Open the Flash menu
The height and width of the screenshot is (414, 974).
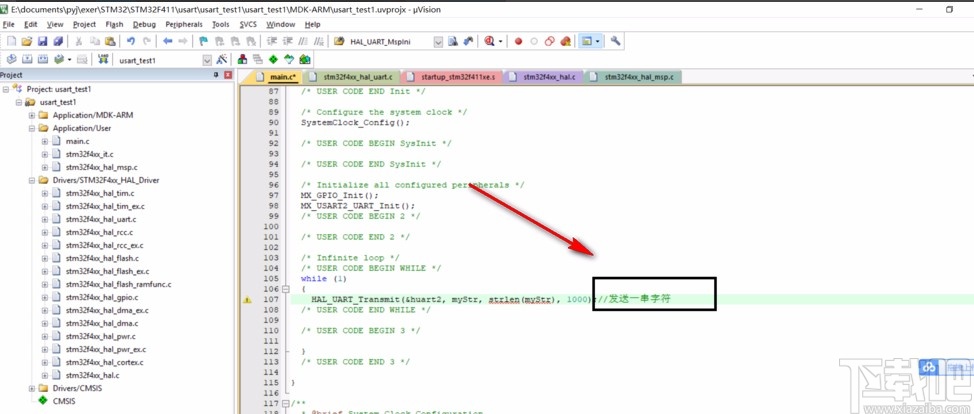point(114,24)
